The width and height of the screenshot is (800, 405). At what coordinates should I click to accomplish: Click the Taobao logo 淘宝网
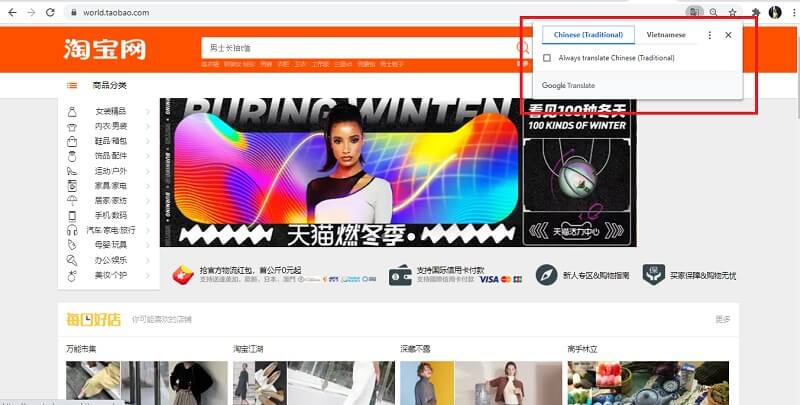pyautogui.click(x=105, y=49)
